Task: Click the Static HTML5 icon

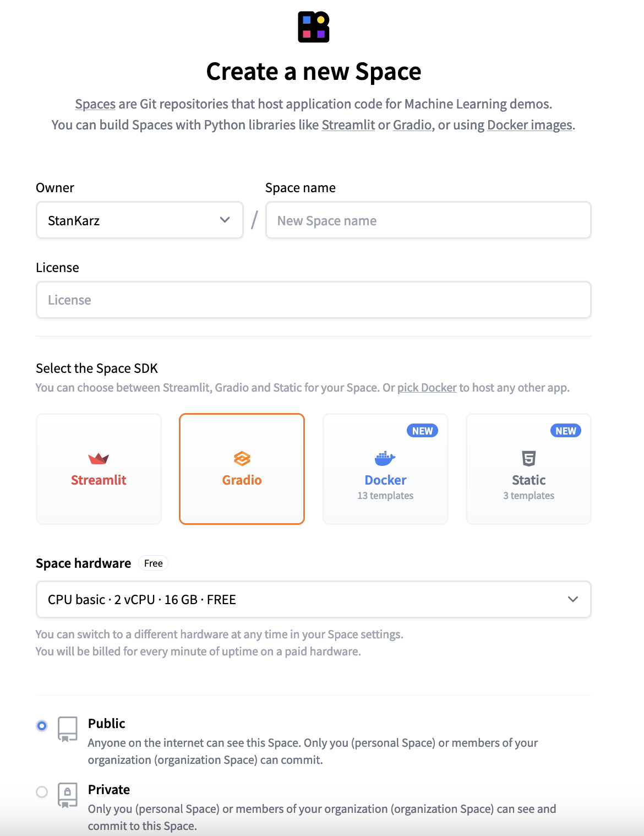Action: coord(529,458)
